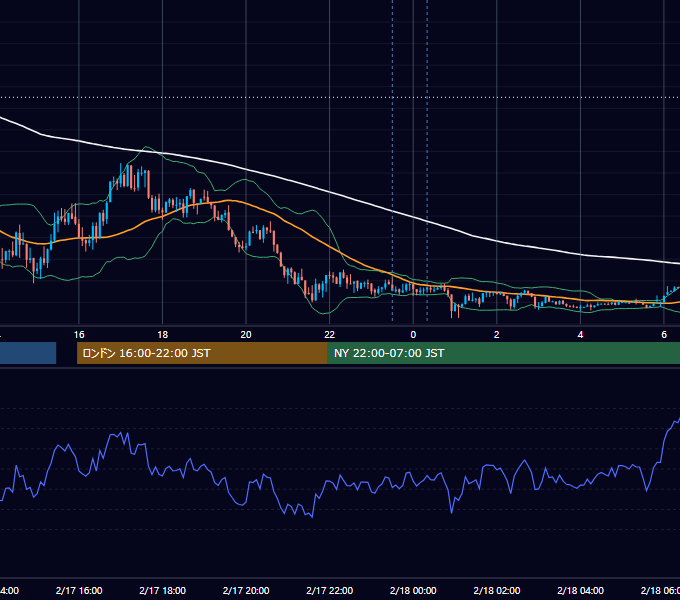Click hour label 0 on the price chart axis
Screen dimensions: 680x600
click(x=413, y=335)
